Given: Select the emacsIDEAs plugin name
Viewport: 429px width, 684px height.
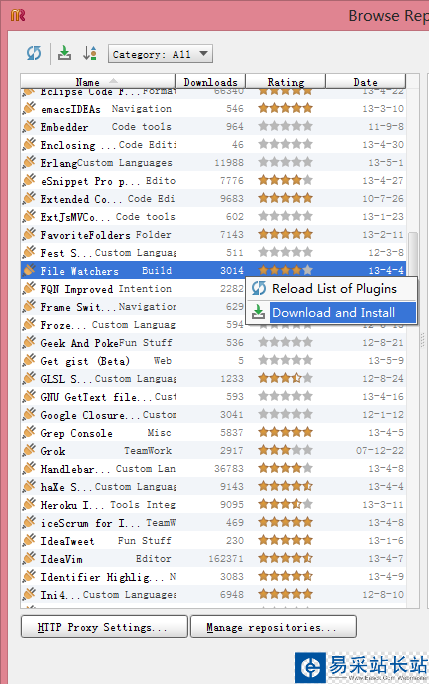Looking at the screenshot, I should coord(71,109).
